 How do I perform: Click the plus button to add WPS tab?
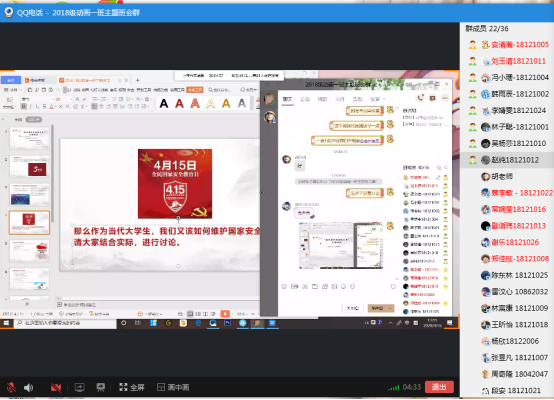138,80
